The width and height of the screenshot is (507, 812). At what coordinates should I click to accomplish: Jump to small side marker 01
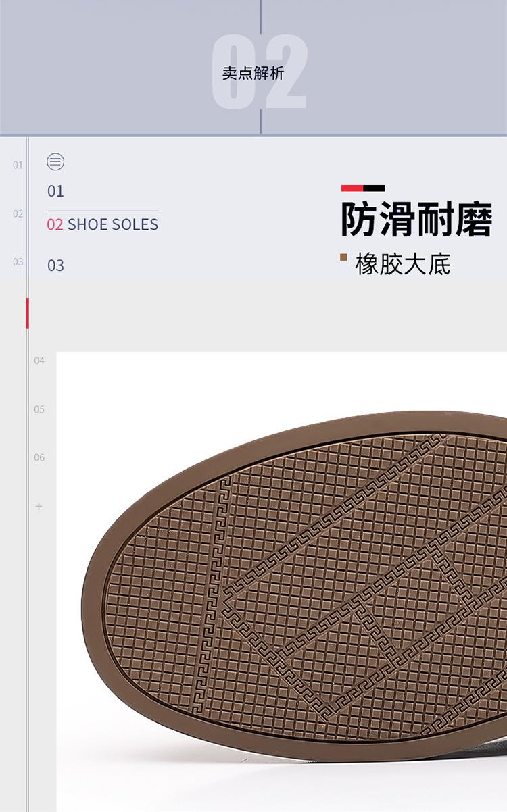coord(18,165)
